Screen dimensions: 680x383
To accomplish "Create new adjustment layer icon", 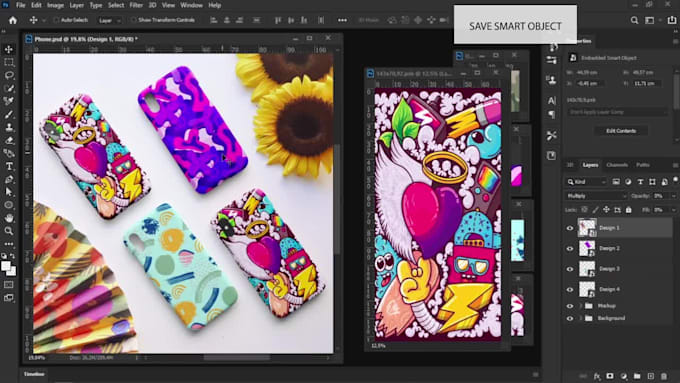I will (x=624, y=376).
